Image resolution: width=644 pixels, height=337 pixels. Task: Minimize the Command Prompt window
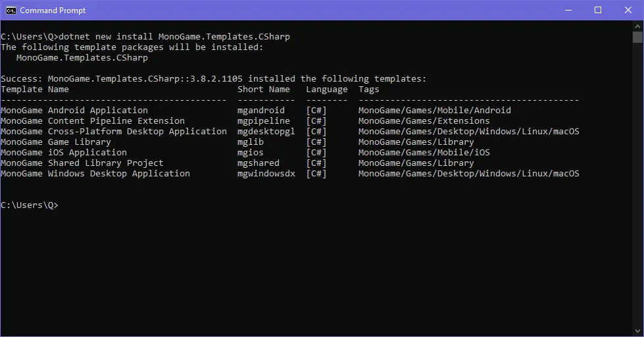pos(568,11)
